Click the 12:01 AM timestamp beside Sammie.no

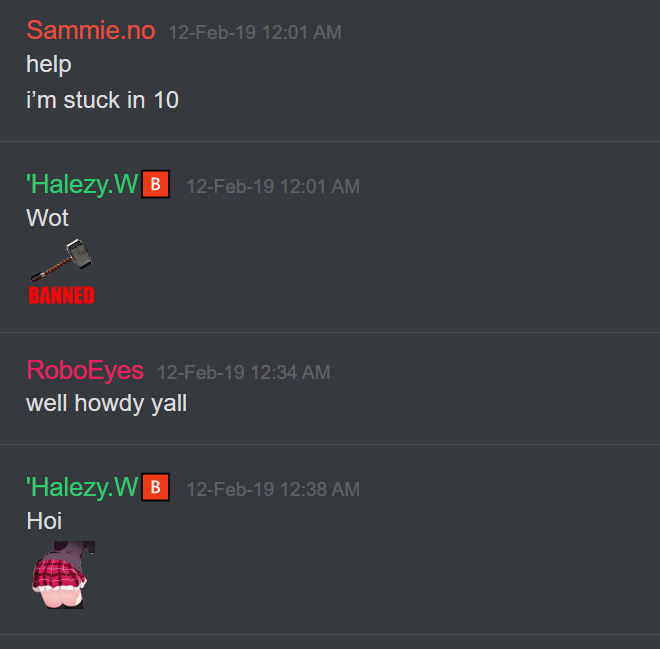tap(255, 32)
